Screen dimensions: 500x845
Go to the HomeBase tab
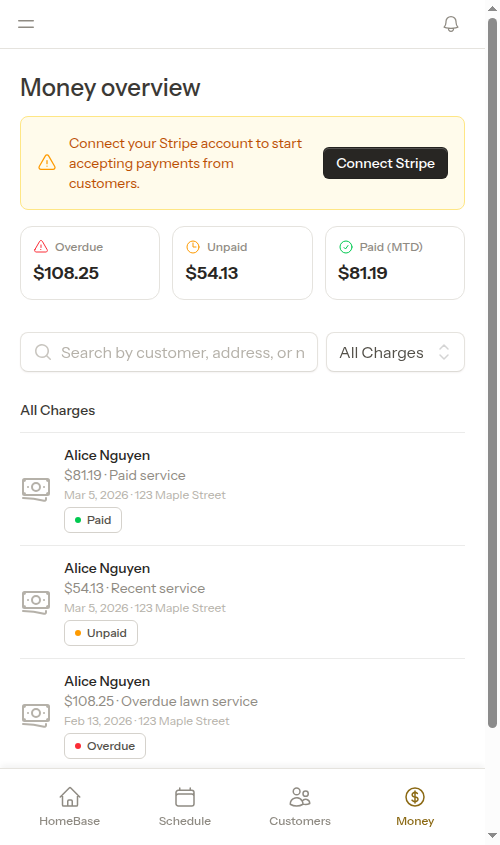point(70,806)
